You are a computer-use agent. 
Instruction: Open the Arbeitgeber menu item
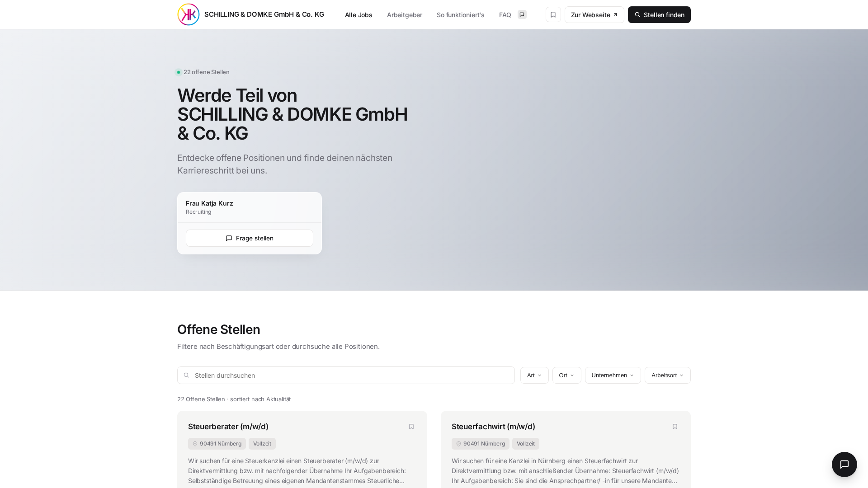pos(405,15)
